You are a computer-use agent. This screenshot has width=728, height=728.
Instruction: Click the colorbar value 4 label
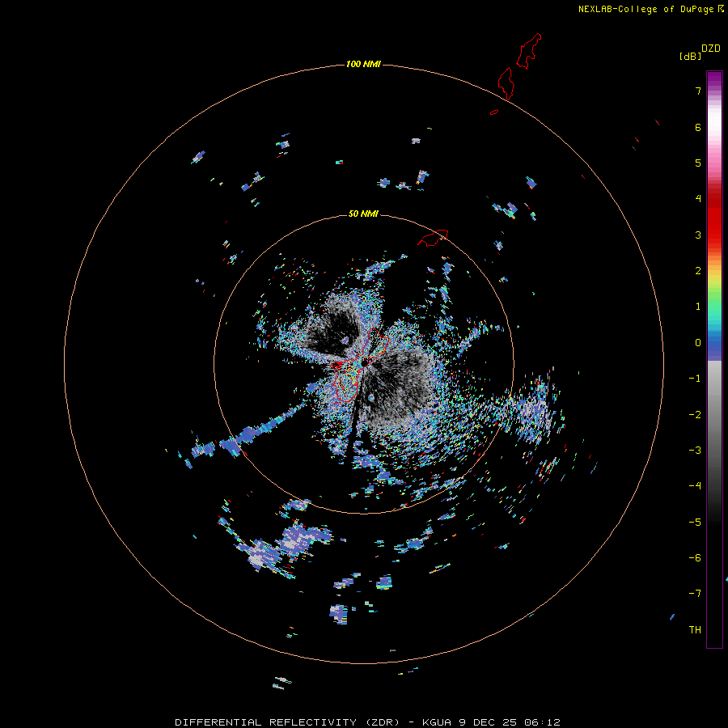(698, 199)
